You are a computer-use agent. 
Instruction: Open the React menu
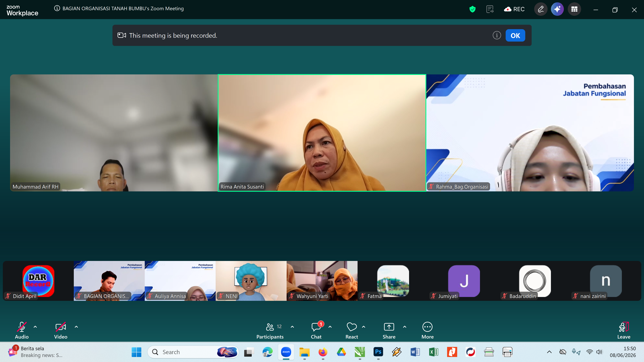tap(352, 330)
